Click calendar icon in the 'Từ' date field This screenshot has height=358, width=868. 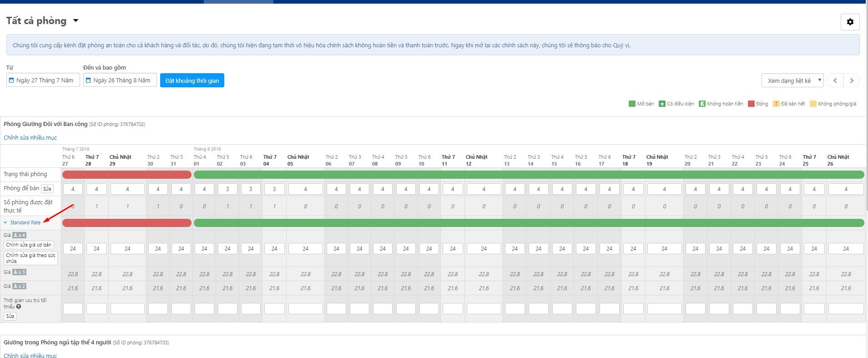point(12,80)
